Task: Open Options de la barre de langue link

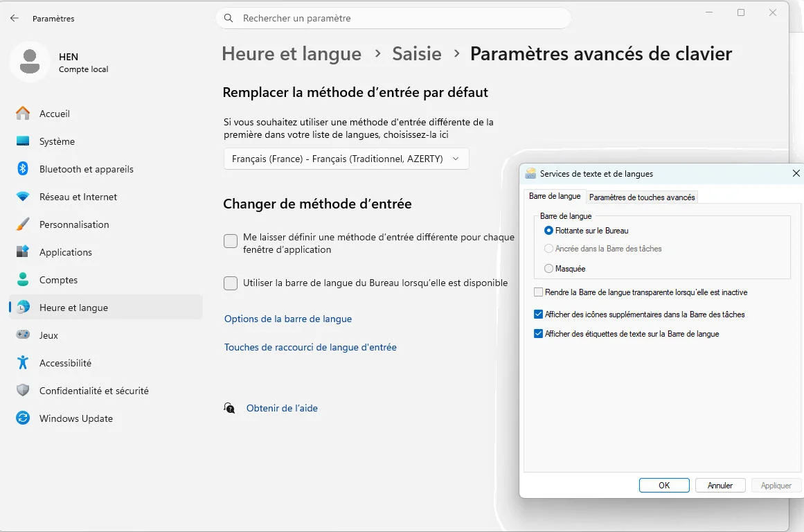Action: coord(288,319)
